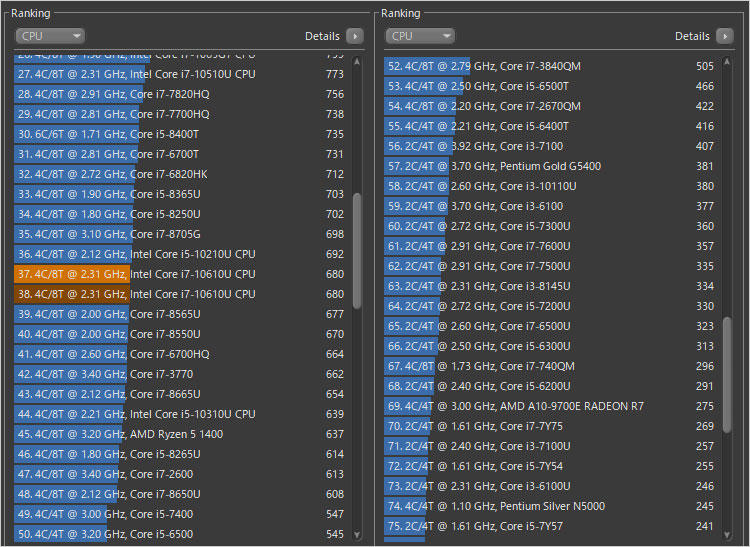The image size is (750, 547).
Task: Select row 38 Intel Core i7-10610U CPU
Action: point(182,294)
